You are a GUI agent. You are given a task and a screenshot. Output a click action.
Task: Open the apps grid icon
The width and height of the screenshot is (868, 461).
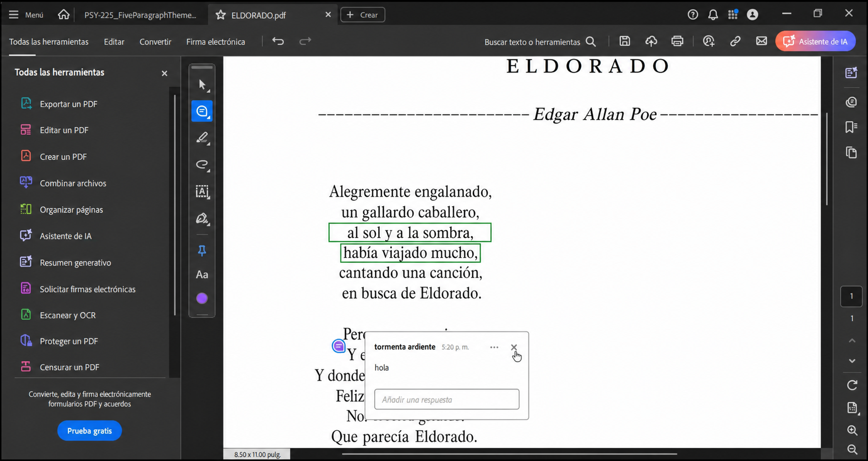733,15
